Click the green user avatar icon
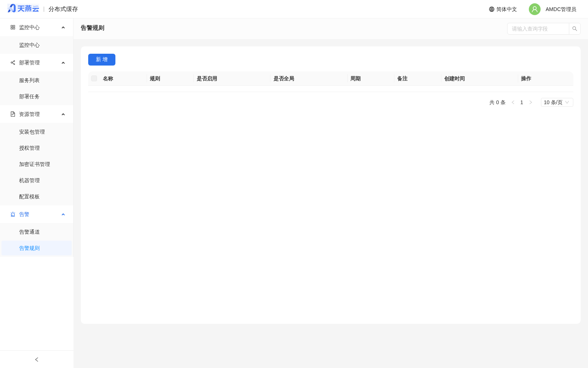The height and width of the screenshot is (368, 588). (535, 9)
